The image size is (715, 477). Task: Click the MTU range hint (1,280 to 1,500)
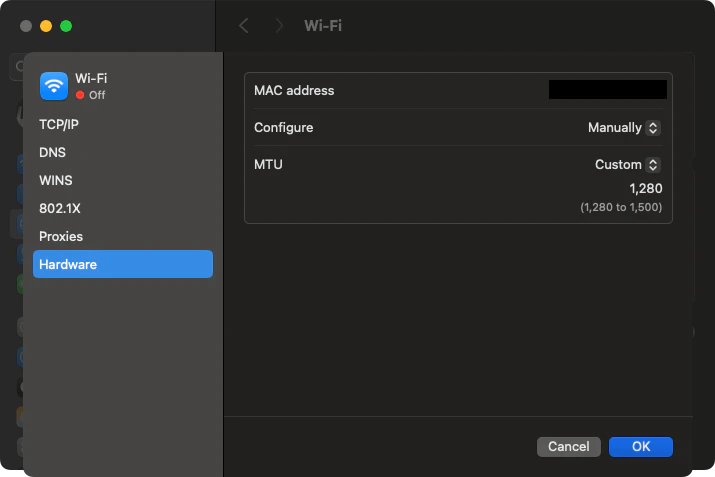coord(621,207)
